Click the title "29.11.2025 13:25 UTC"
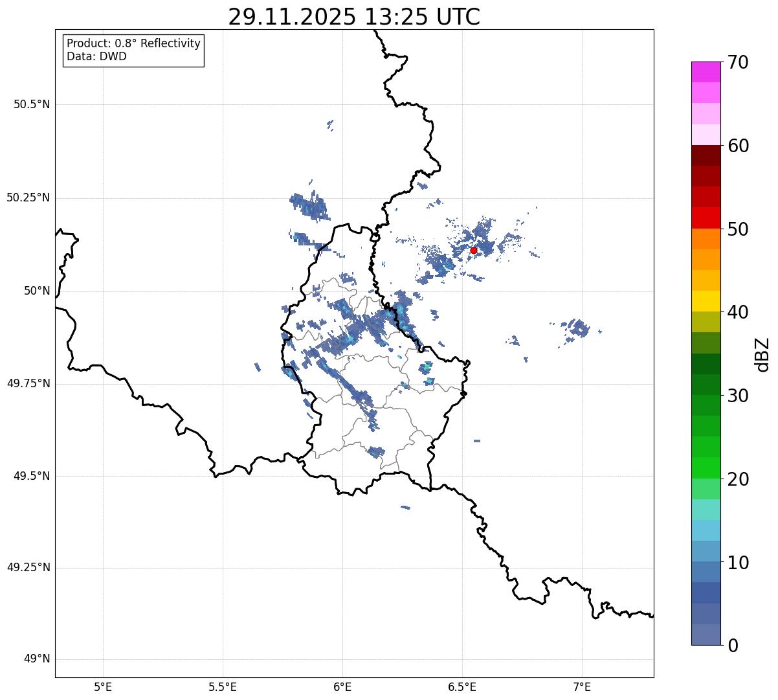This screenshot has height=700, width=778. [354, 16]
